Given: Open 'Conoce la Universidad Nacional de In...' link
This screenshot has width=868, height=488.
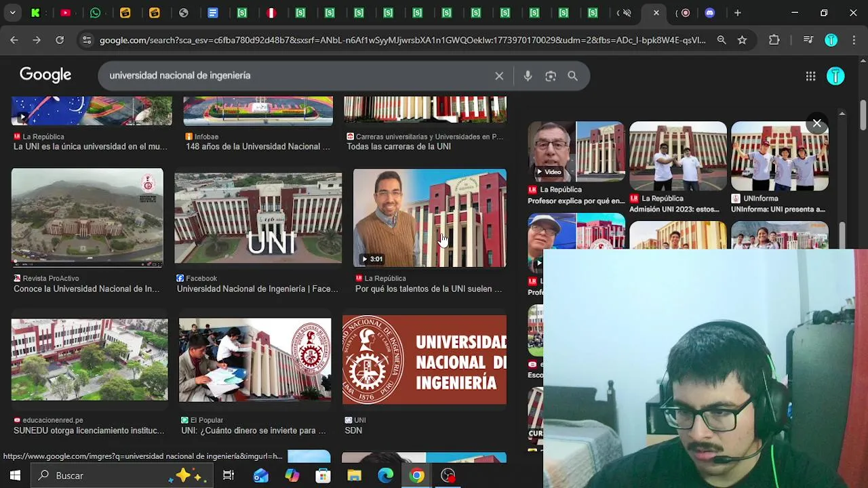Looking at the screenshot, I should point(87,289).
